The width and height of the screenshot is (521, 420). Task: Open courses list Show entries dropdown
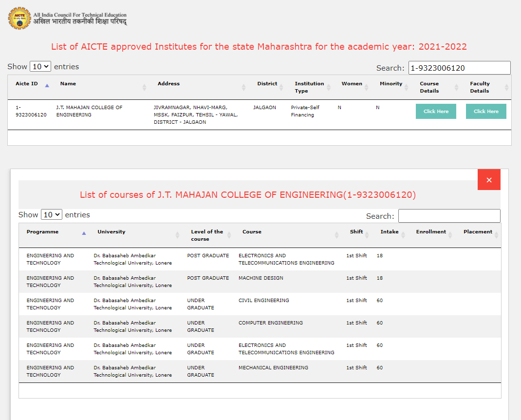point(51,214)
